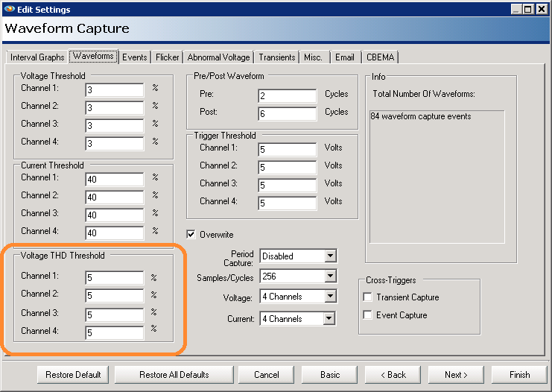The width and height of the screenshot is (552, 392).
Task: Select the CBEMA tab
Action: click(x=380, y=57)
